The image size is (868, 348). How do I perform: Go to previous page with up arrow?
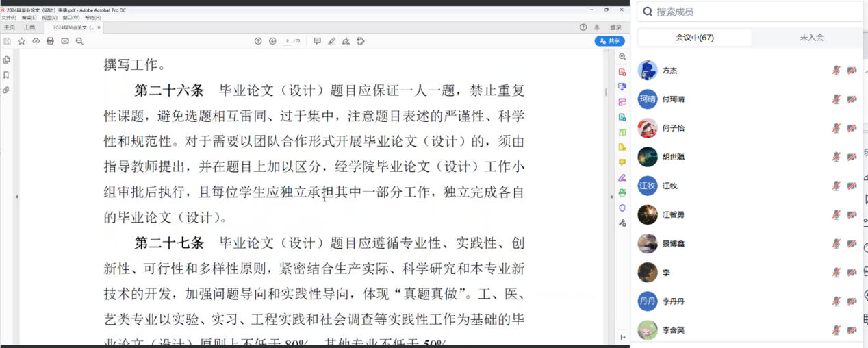(x=258, y=41)
